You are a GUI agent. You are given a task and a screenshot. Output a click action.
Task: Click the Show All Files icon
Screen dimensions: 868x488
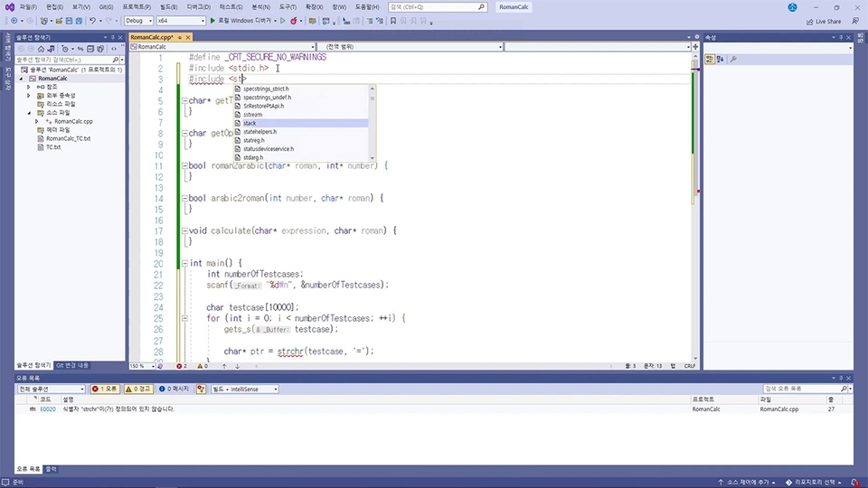tap(100, 49)
